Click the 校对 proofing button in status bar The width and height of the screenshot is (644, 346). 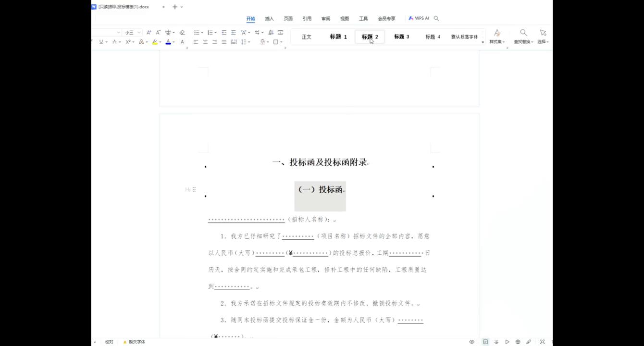(x=109, y=342)
